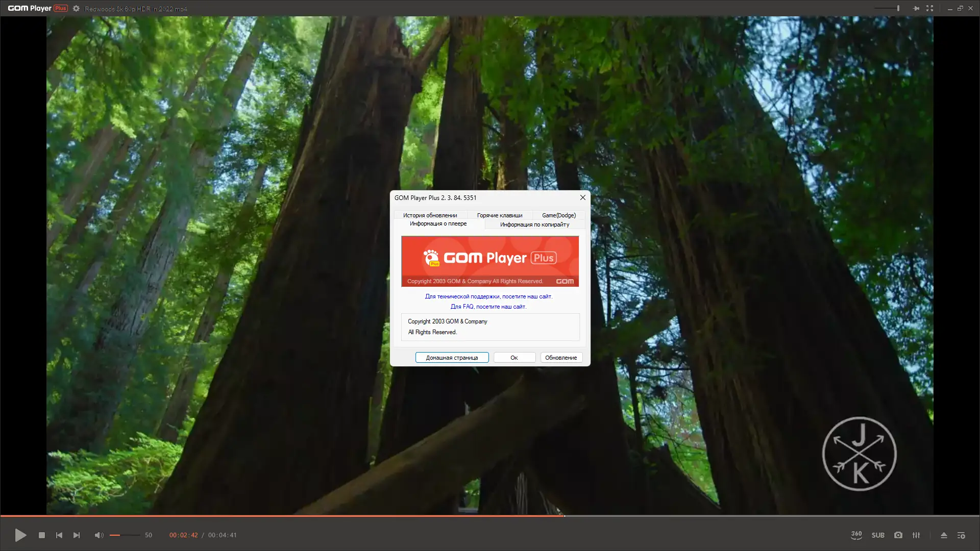Screen dimensions: 980x551
Task: Enter fullscreen mode from title bar
Action: point(929,8)
